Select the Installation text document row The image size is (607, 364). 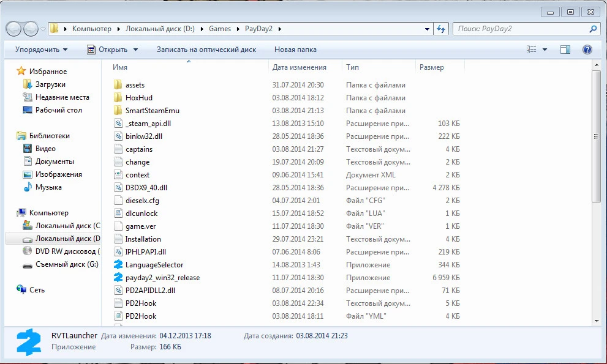287,239
